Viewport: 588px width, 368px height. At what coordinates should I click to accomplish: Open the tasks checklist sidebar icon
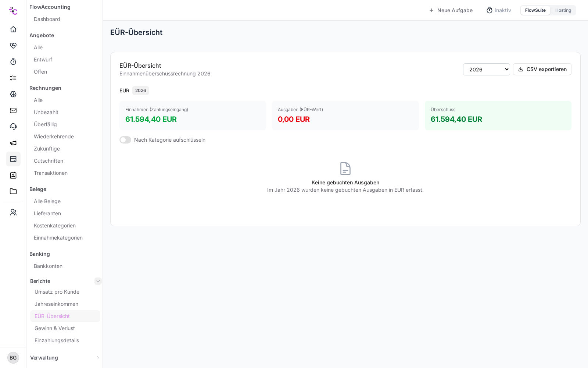coord(13,78)
